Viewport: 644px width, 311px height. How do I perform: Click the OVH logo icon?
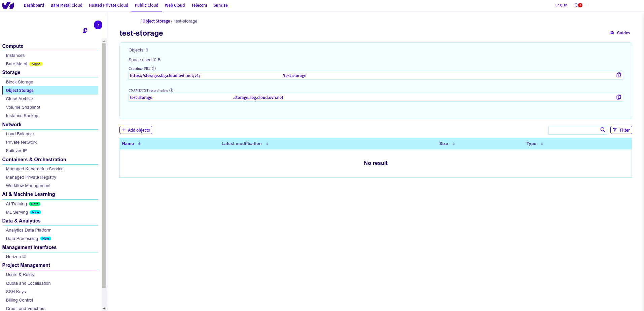[x=8, y=5]
